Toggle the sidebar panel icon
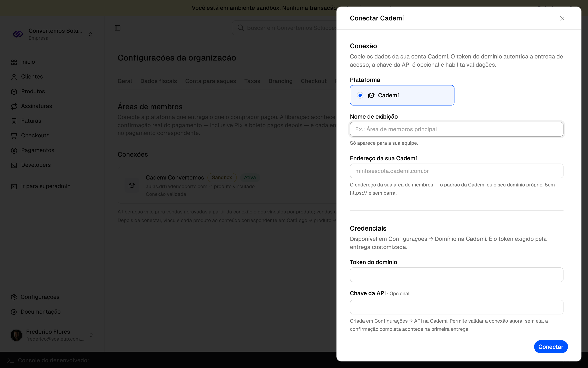Image resolution: width=588 pixels, height=368 pixels. [x=118, y=28]
